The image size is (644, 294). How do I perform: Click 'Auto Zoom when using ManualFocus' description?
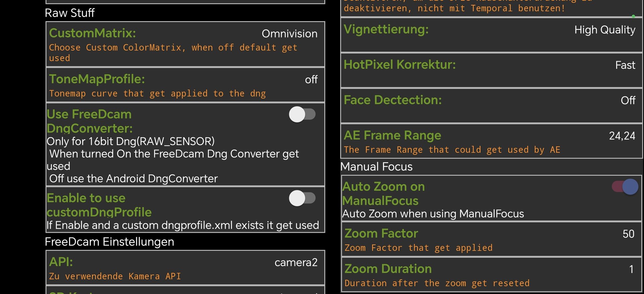pos(433,214)
